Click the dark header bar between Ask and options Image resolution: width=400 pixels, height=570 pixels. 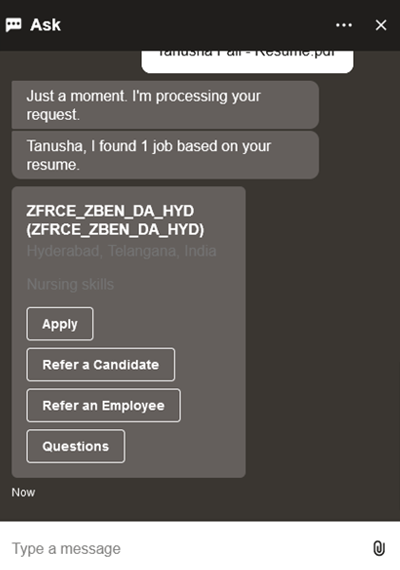pos(198,25)
